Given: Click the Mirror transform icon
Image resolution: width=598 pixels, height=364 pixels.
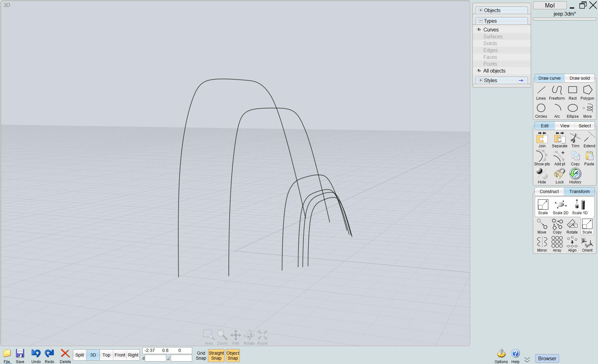Looking at the screenshot, I should tap(542, 243).
